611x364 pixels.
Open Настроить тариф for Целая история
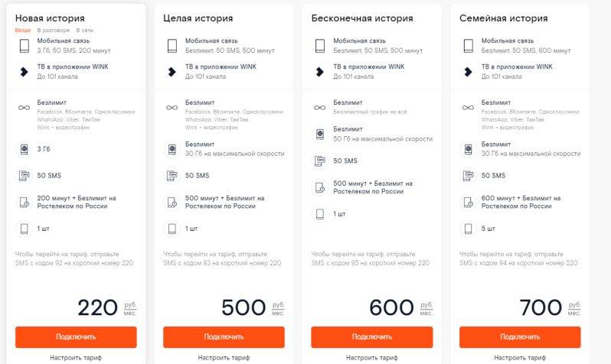[224, 357]
